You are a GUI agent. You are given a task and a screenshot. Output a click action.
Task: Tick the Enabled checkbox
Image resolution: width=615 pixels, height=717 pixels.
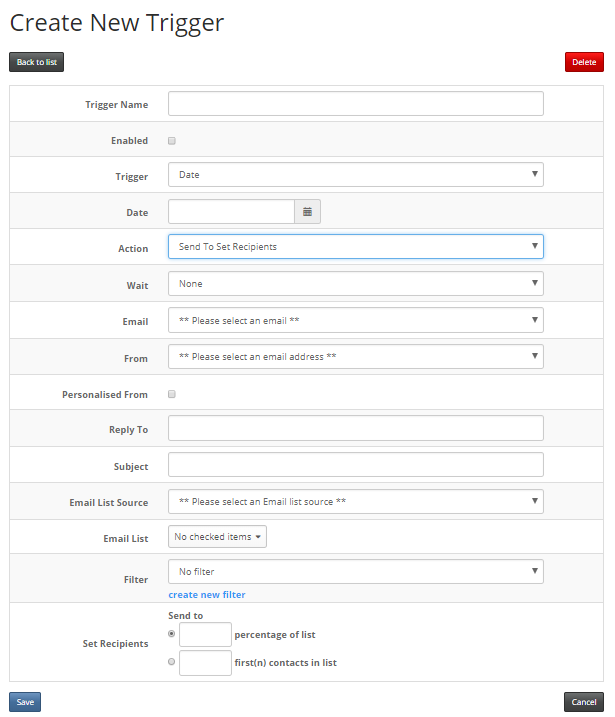click(x=172, y=141)
